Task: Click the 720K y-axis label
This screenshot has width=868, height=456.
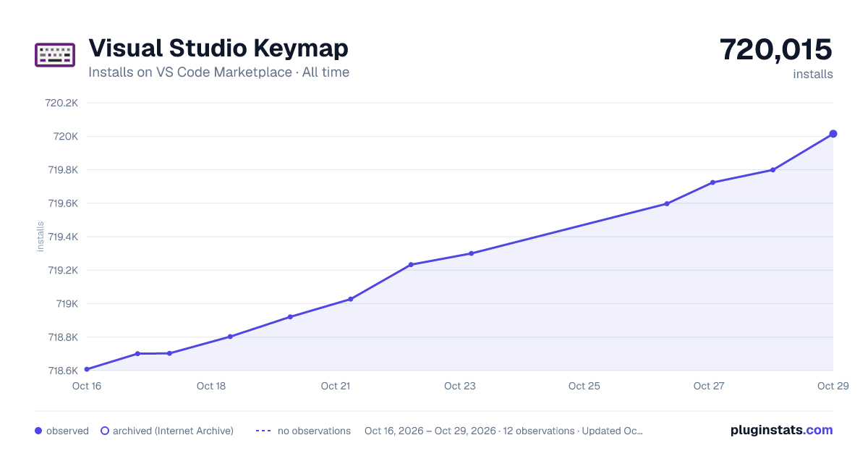Action: coord(66,137)
